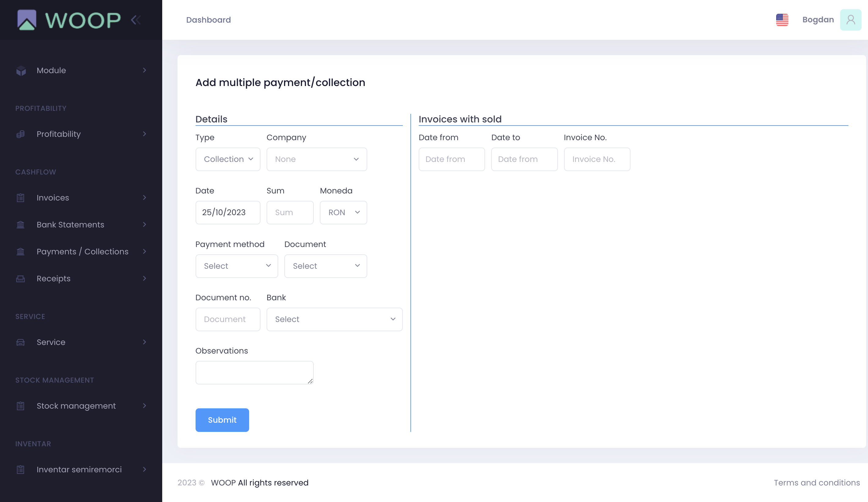Open the Moneda RON currency dropdown
Image resolution: width=868 pixels, height=502 pixels.
[x=343, y=212]
